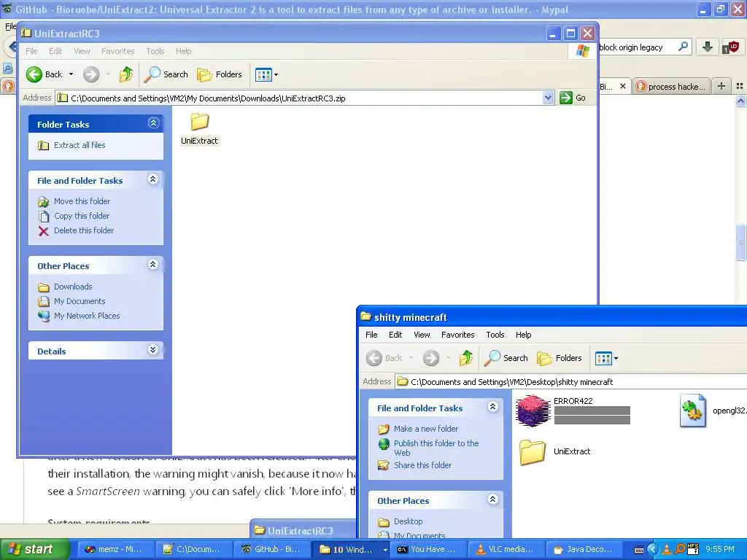Switch to memz taskbar item
This screenshot has height=560, width=747.
point(115,550)
